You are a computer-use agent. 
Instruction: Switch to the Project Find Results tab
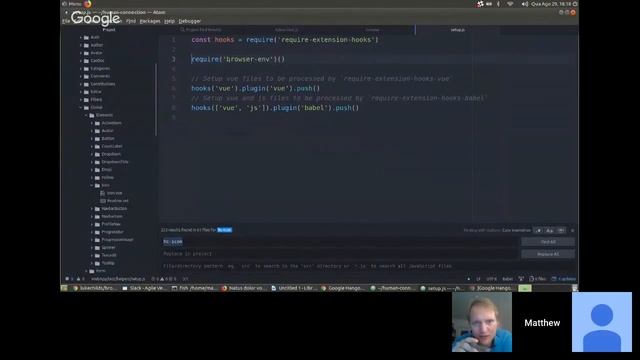pyautogui.click(x=201, y=30)
